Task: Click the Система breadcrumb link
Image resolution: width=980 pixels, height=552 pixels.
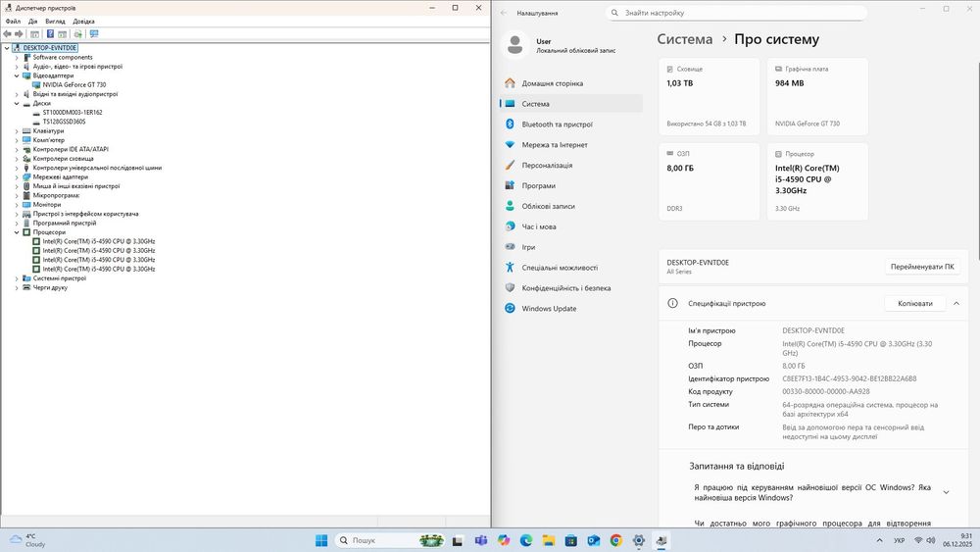Action: tap(684, 39)
